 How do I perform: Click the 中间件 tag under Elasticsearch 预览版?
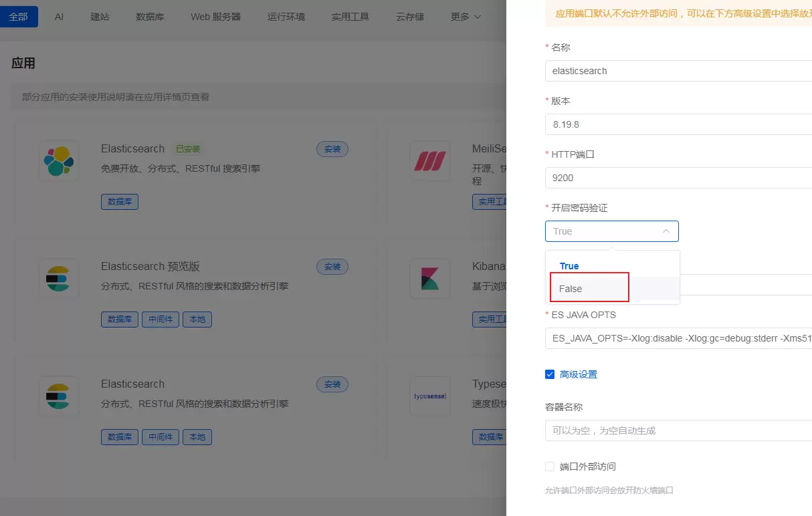coord(161,319)
